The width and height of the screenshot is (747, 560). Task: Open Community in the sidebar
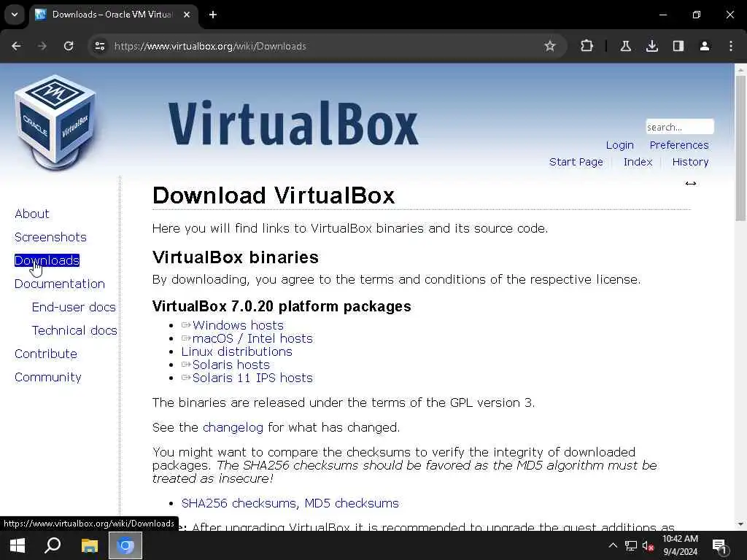click(x=47, y=377)
